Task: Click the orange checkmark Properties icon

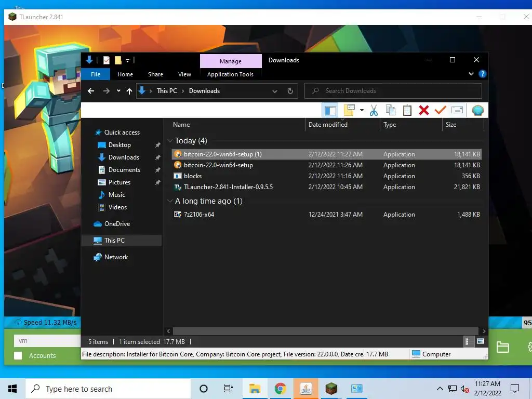Action: pos(441,111)
